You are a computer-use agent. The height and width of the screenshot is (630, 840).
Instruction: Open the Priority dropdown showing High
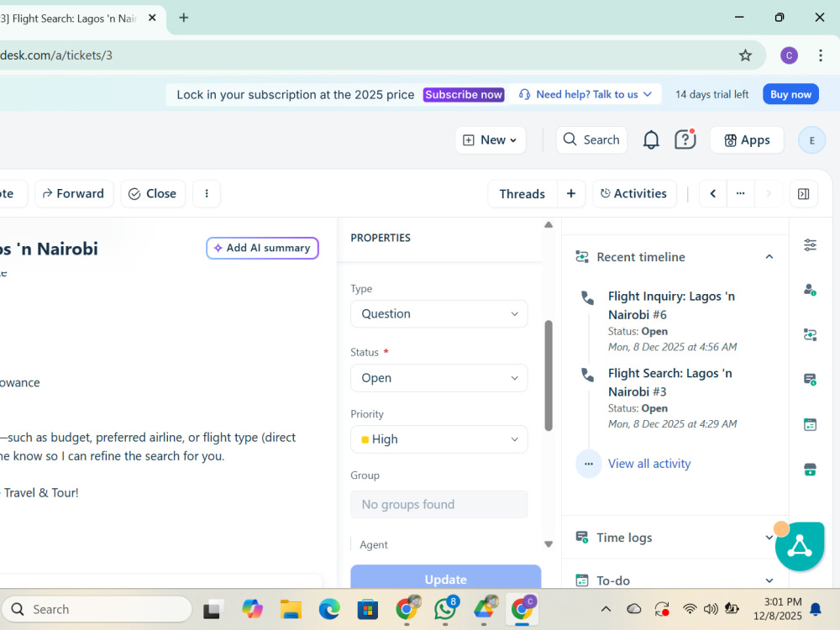click(439, 439)
